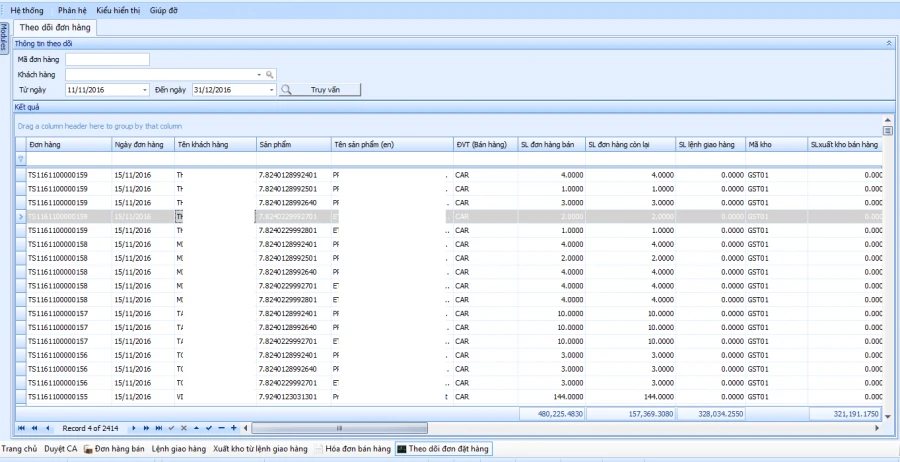This screenshot has width=900, height=462.
Task: Click the vertical scrollbar down arrow
Action: point(887,416)
